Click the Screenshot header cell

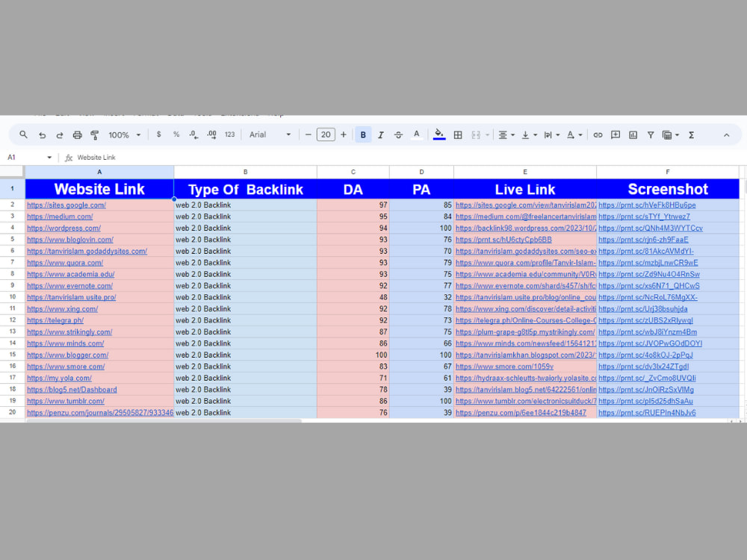[x=667, y=189]
